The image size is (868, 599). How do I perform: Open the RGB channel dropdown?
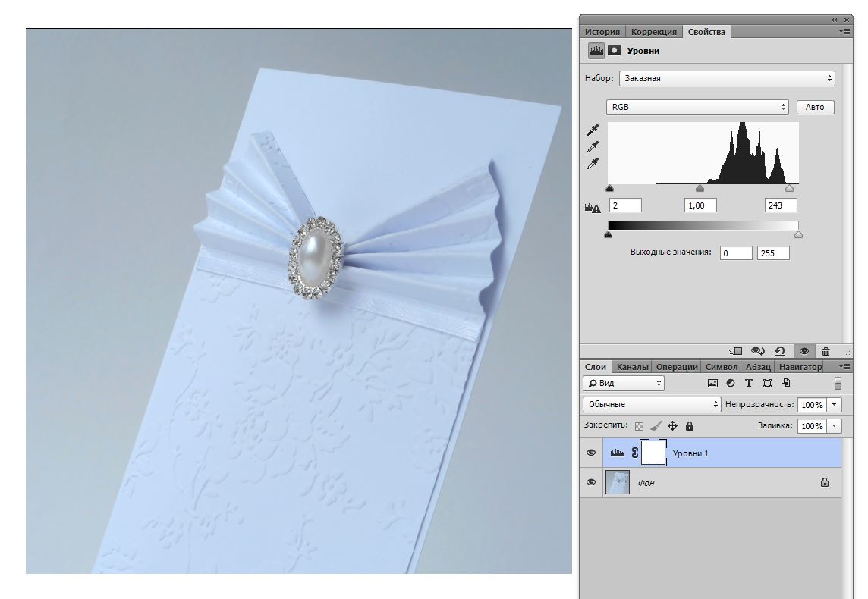697,107
